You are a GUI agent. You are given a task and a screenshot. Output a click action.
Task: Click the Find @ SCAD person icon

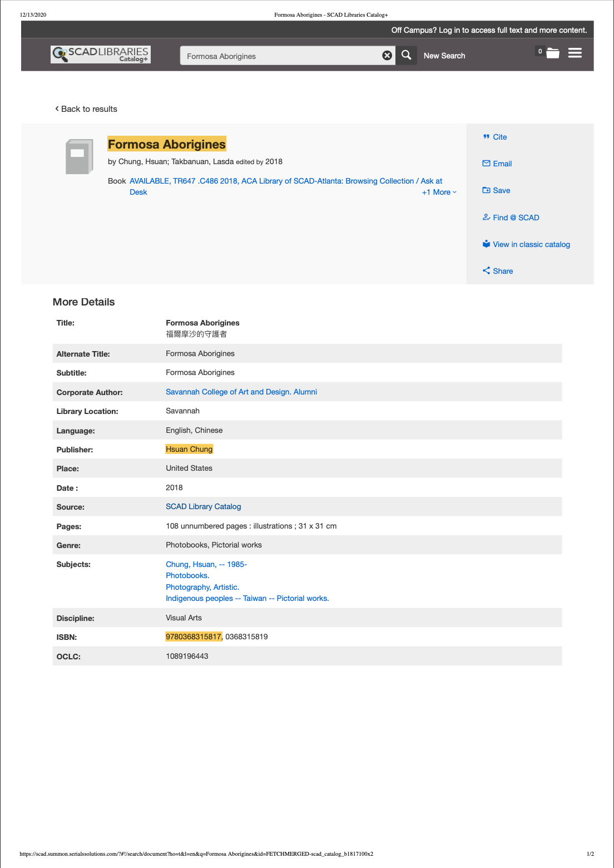tap(487, 218)
